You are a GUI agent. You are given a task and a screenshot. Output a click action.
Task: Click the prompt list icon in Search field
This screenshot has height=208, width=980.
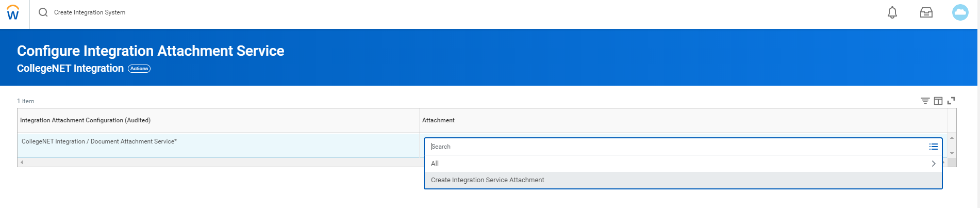click(x=933, y=147)
